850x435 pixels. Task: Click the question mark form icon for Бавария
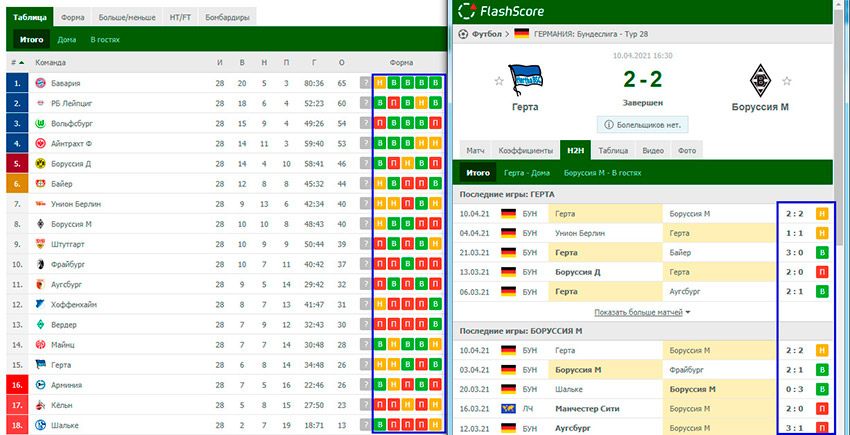pyautogui.click(x=365, y=84)
